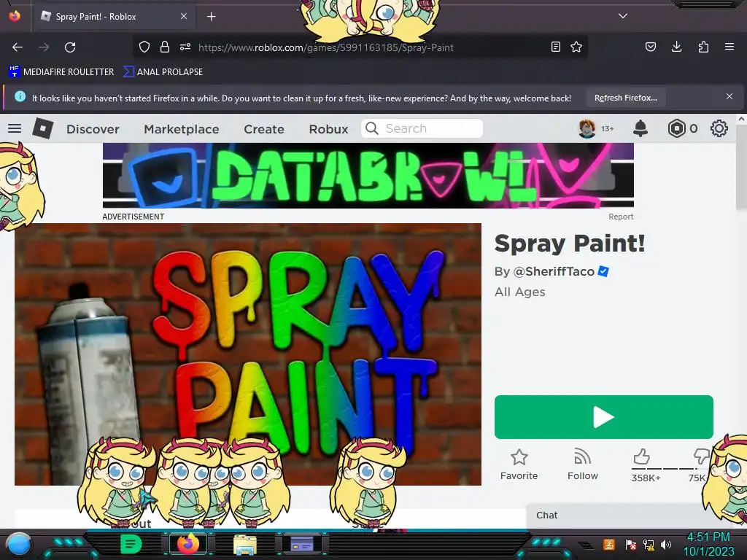Open the Marketplace menu item
The width and height of the screenshot is (747, 560).
click(182, 129)
